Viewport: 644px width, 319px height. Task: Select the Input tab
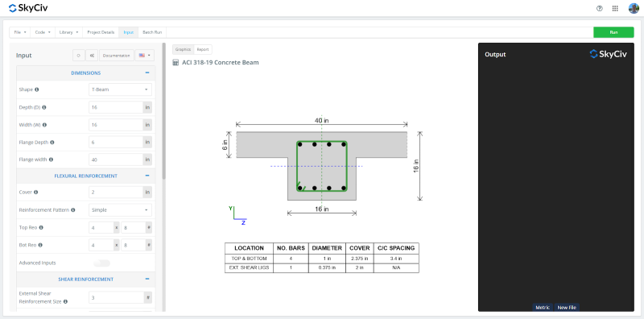(129, 32)
